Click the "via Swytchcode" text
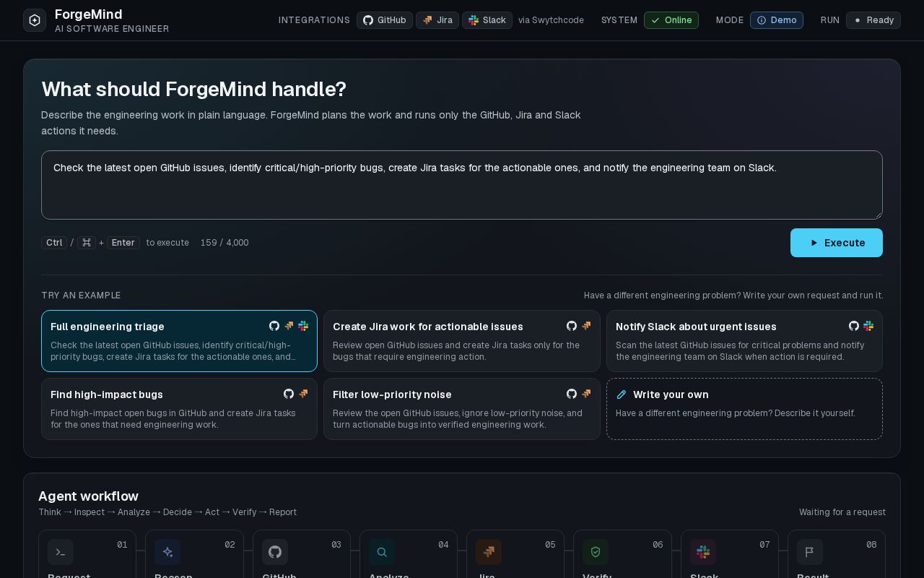Screen dimensions: 924x578 551,20
